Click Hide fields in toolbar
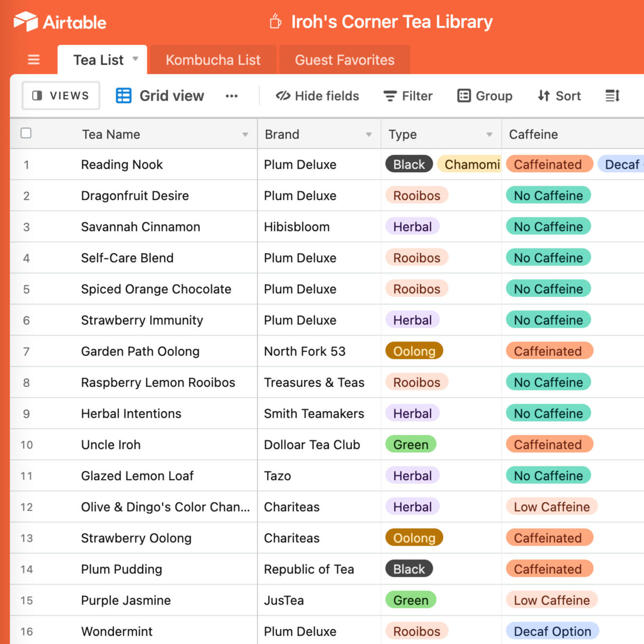The width and height of the screenshot is (644, 644). point(317,96)
